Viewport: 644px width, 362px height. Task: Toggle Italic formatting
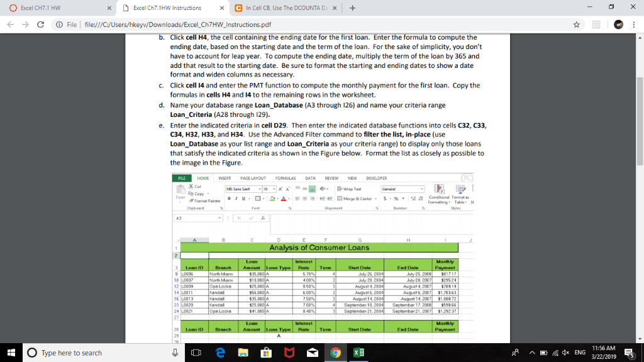(236, 197)
